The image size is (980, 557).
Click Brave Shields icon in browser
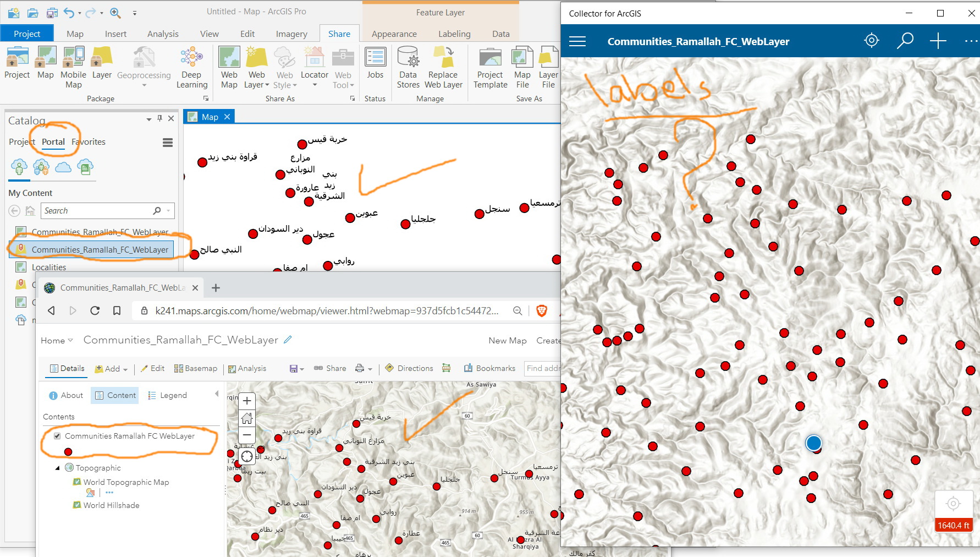(542, 310)
